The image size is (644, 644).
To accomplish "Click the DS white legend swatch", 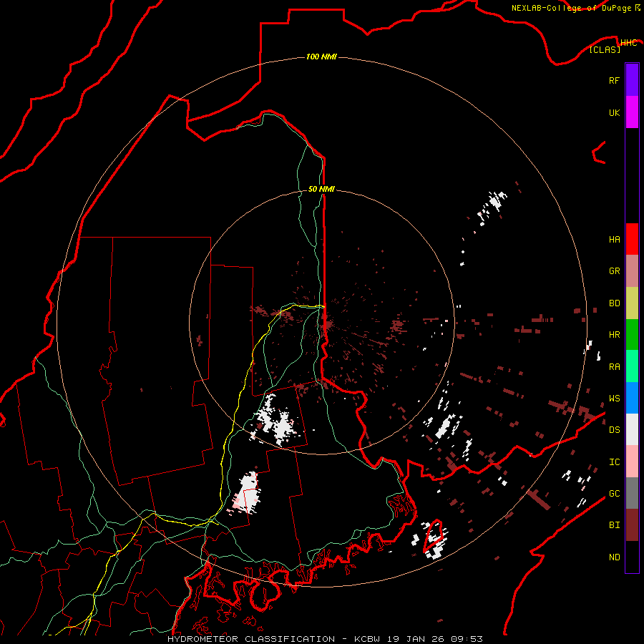I will pos(632,429).
